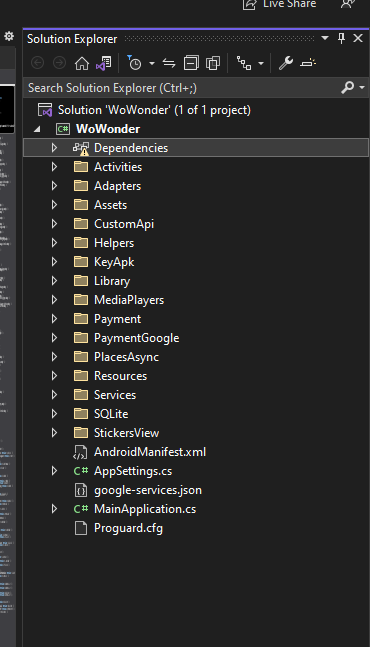This screenshot has width=370, height=647.
Task: Collapse the WoWonder project node
Action: point(37,129)
